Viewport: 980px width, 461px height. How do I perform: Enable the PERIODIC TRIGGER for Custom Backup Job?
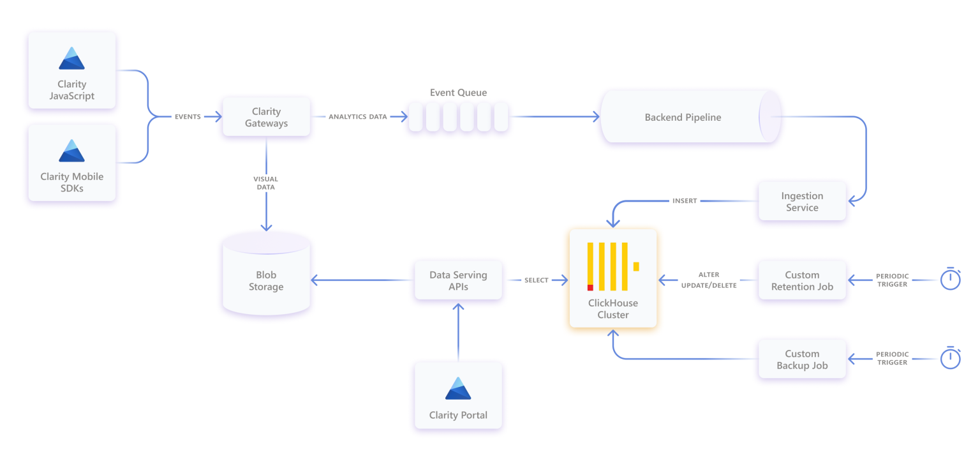click(893, 358)
